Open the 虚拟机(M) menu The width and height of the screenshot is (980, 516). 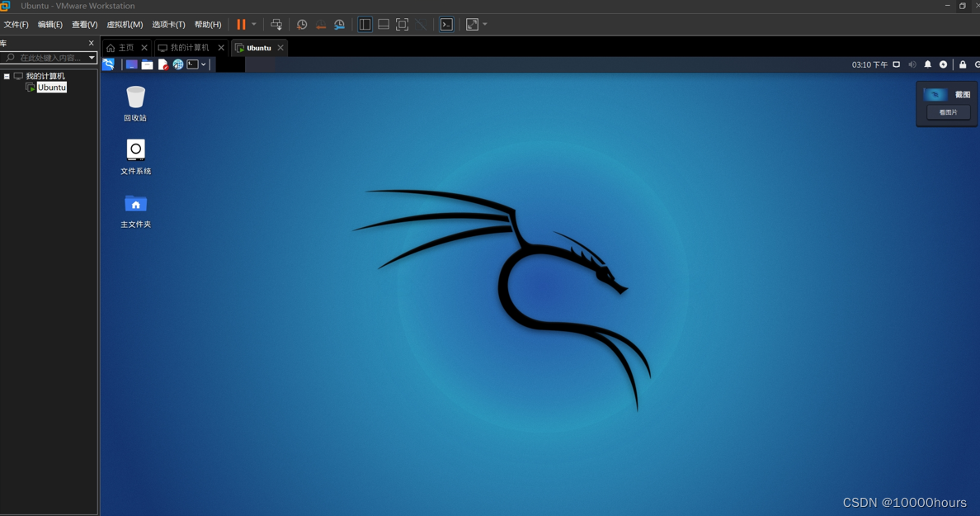click(x=125, y=25)
